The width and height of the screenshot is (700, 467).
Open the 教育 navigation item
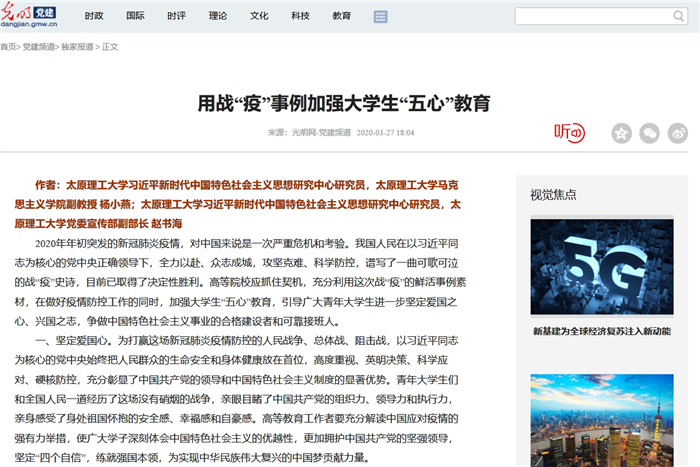[x=341, y=17]
